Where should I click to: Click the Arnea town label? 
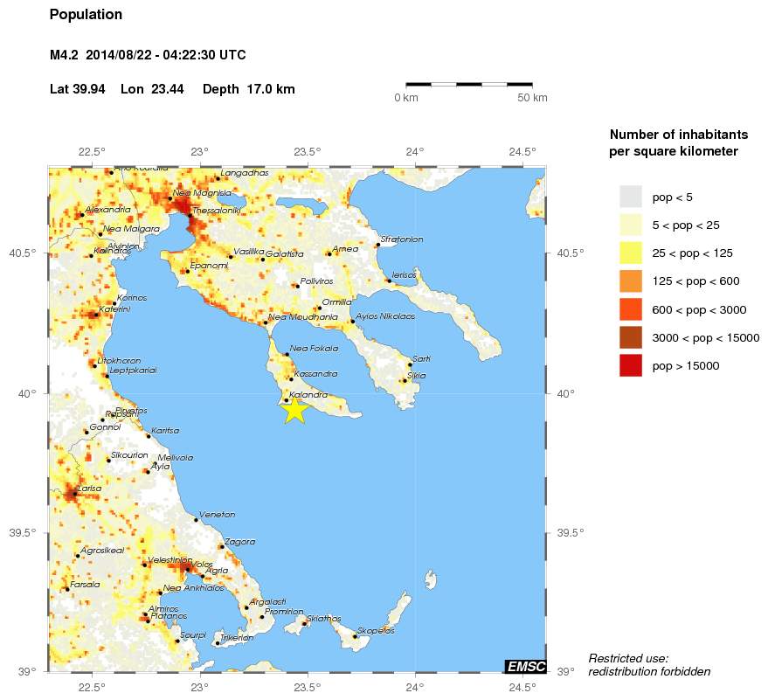(x=345, y=249)
